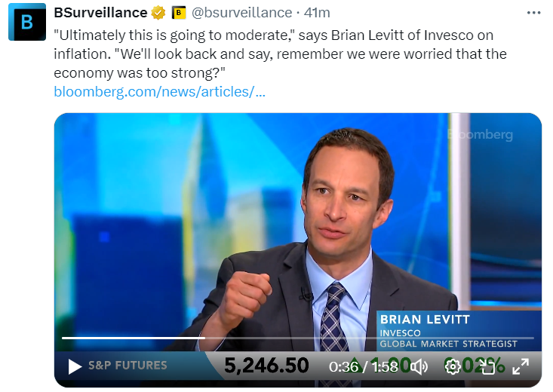Click the S&P Futures ticker label
This screenshot has height=392, width=553.
point(127,366)
